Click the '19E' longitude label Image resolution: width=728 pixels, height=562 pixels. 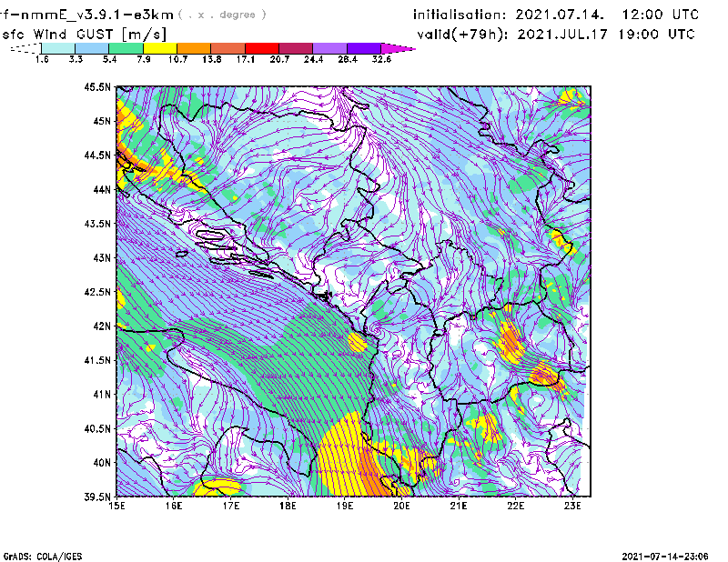click(x=345, y=506)
